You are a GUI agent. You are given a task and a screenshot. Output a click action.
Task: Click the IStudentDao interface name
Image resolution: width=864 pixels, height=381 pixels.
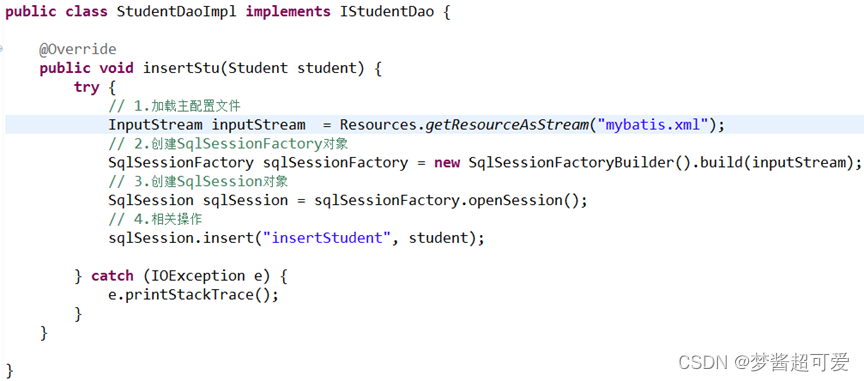pyautogui.click(x=387, y=12)
